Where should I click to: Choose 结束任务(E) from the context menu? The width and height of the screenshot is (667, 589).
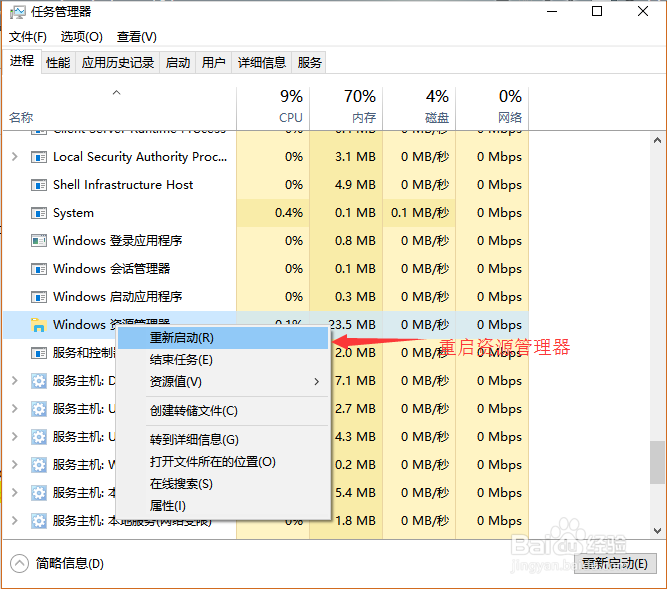223,360
